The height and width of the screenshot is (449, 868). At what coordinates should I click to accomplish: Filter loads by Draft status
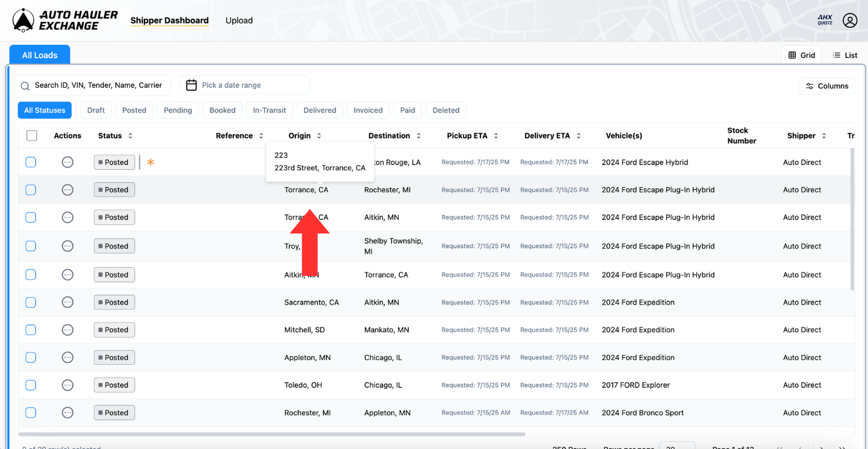point(96,110)
